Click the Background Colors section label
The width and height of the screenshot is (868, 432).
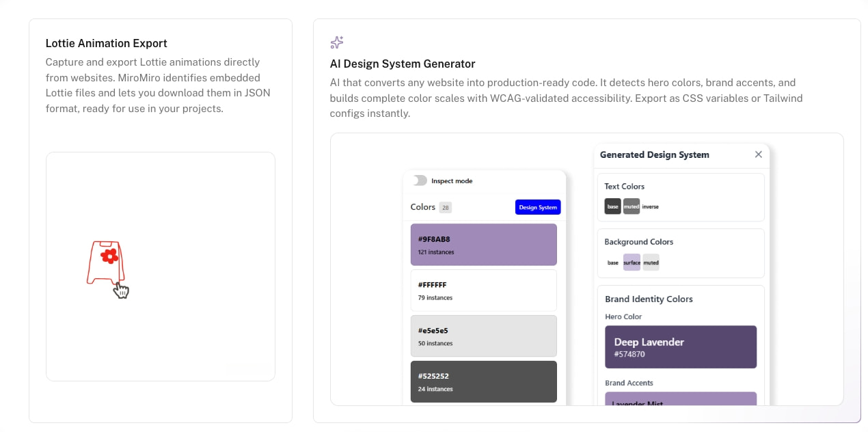[x=639, y=242]
